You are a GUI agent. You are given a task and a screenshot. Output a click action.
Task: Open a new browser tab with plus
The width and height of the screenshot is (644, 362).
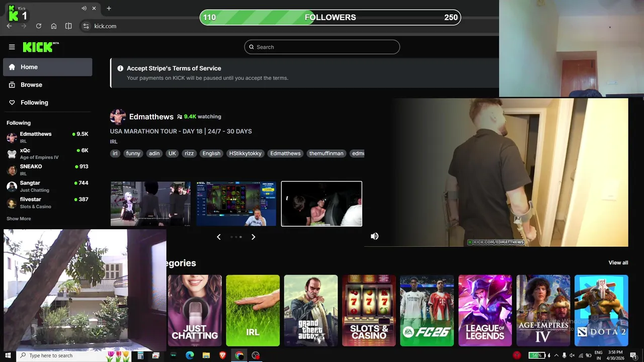(109, 8)
